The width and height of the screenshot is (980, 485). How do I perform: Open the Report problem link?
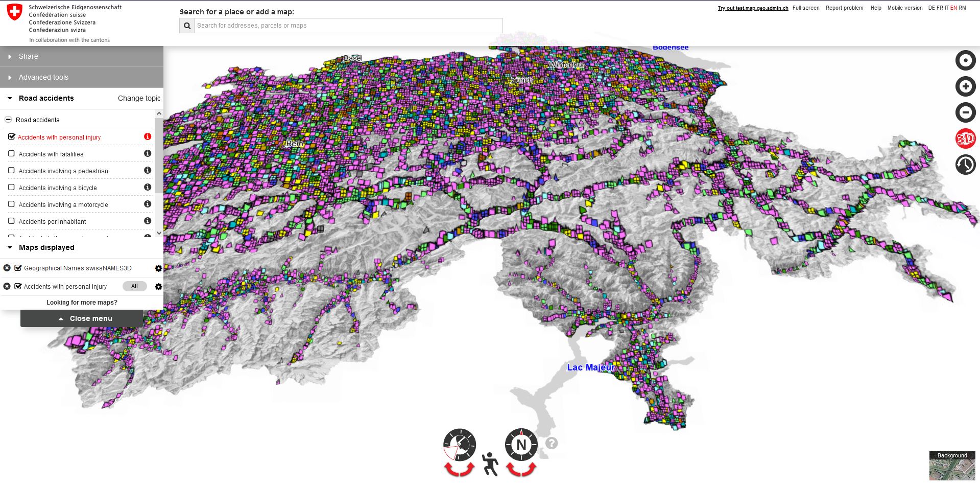coord(844,8)
